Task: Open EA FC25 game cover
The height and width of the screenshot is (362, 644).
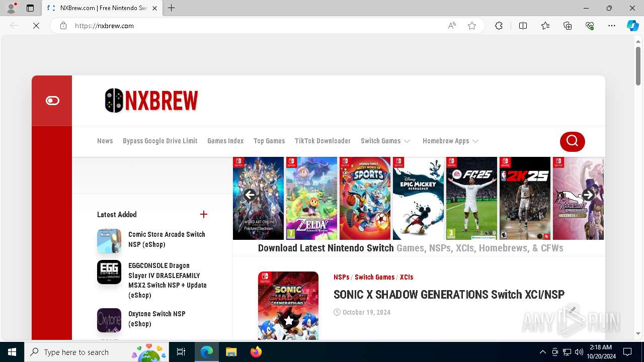Action: coord(471,198)
